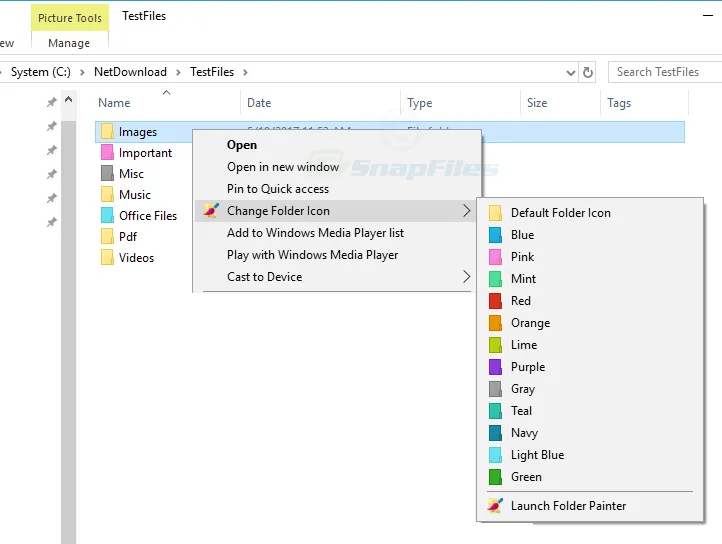Click the Folder Painter icon beside Launch Folder Painter
Viewport: 722px width, 544px height.
495,506
